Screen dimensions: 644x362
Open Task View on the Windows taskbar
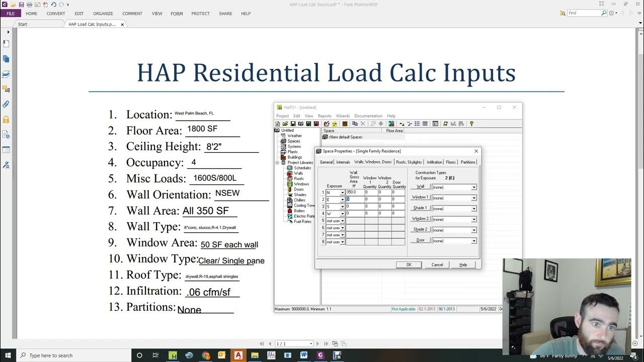[155, 355]
